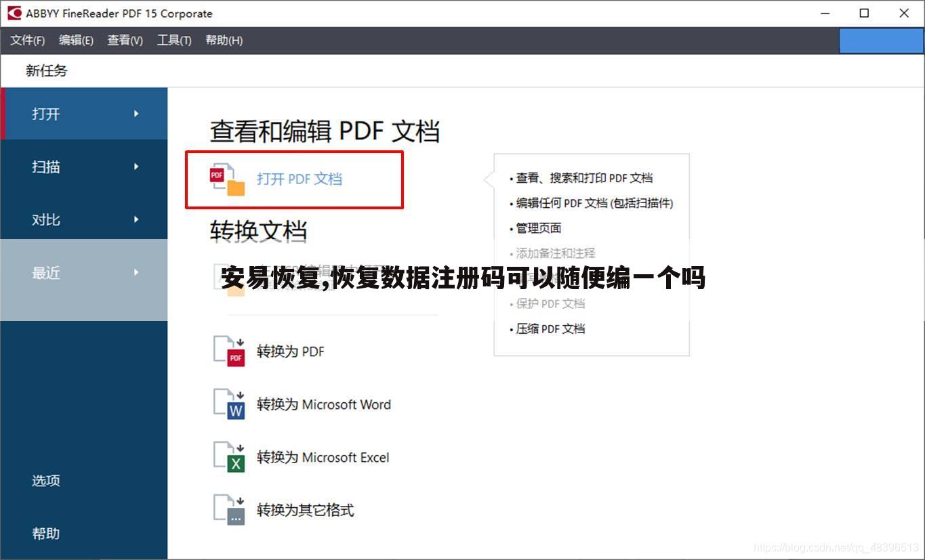Open the 编辑(E) menu
925x560 pixels.
tap(76, 41)
